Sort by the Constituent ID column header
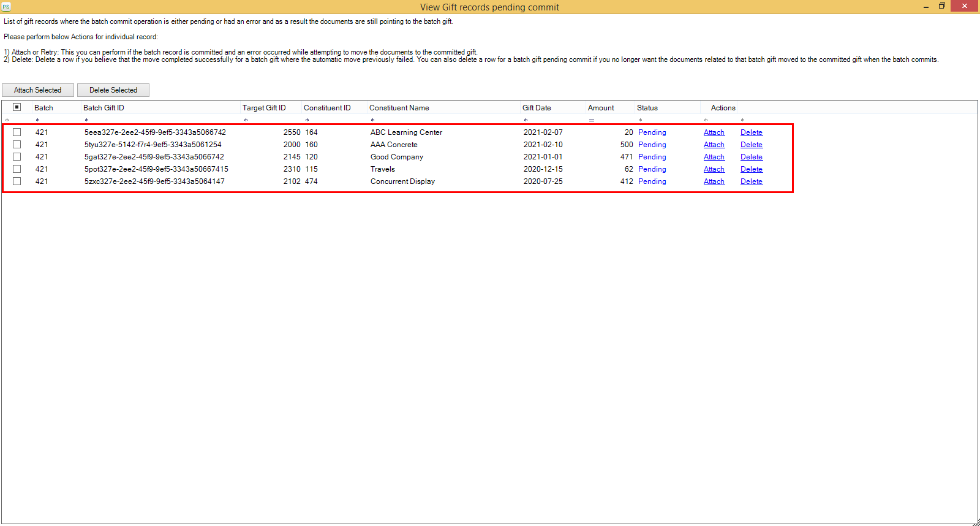980x526 pixels. 327,108
